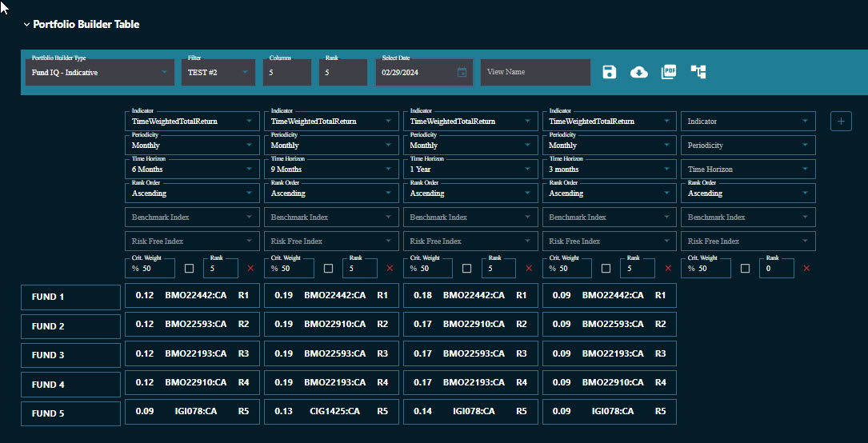Delete the fifth empty column via red X
868x443 pixels.
pos(806,269)
